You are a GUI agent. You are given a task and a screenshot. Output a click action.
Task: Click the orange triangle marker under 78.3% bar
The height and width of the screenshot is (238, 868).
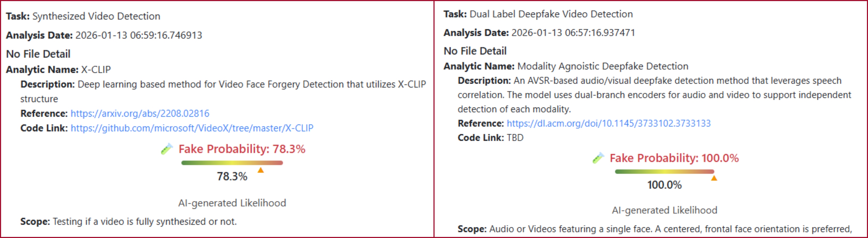coord(260,170)
